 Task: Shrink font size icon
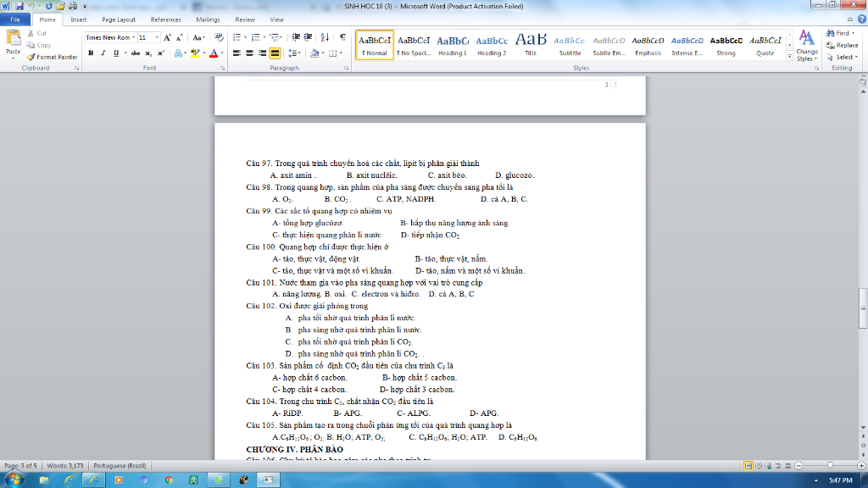180,37
